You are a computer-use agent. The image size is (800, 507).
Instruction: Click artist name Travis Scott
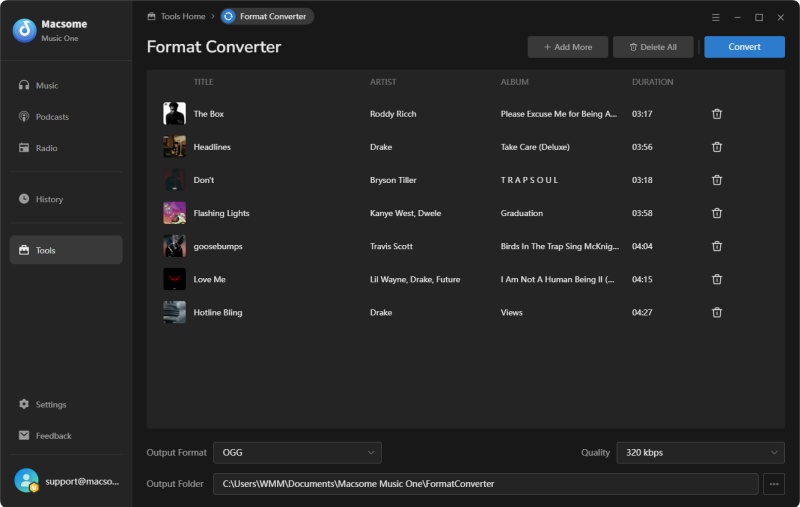coord(391,246)
